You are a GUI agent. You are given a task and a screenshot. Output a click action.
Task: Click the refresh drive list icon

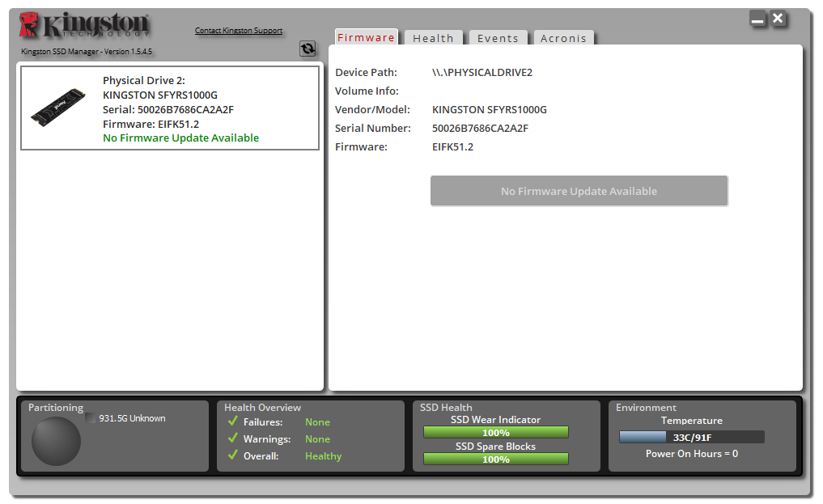pos(308,49)
